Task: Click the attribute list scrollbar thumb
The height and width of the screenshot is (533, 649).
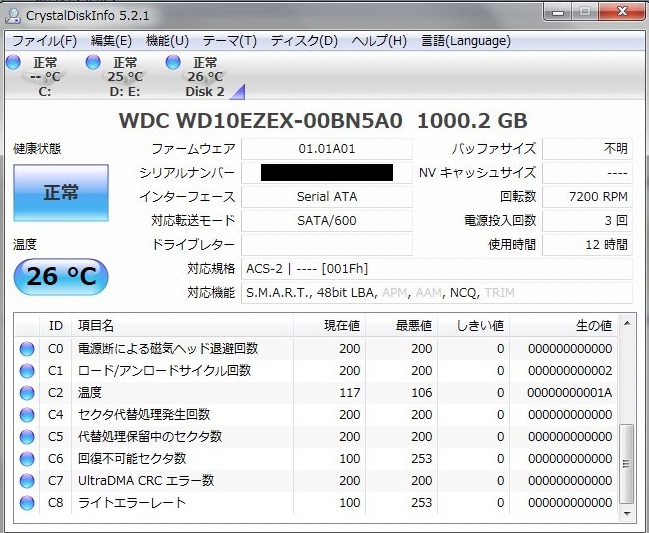Action: pos(627,463)
